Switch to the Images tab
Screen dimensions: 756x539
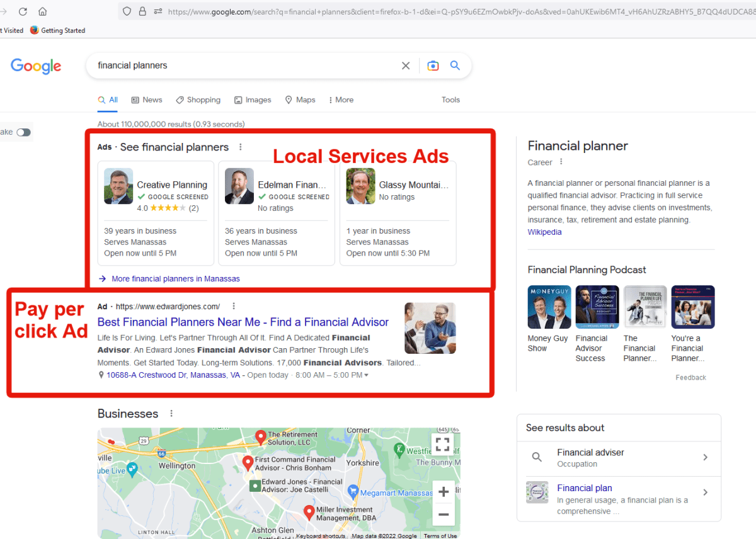[x=253, y=99]
